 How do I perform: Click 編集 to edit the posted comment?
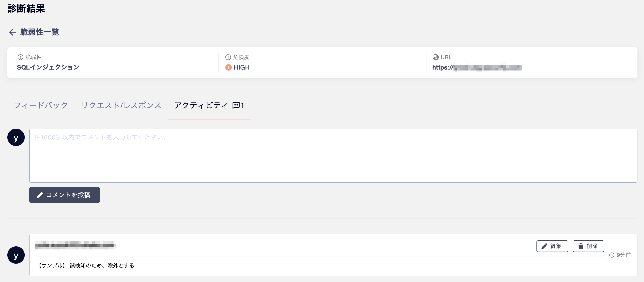[552, 246]
